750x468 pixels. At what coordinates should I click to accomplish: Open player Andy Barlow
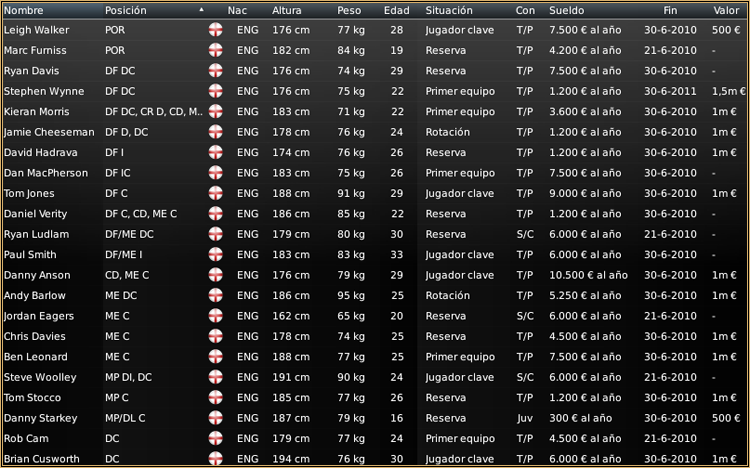tap(34, 295)
